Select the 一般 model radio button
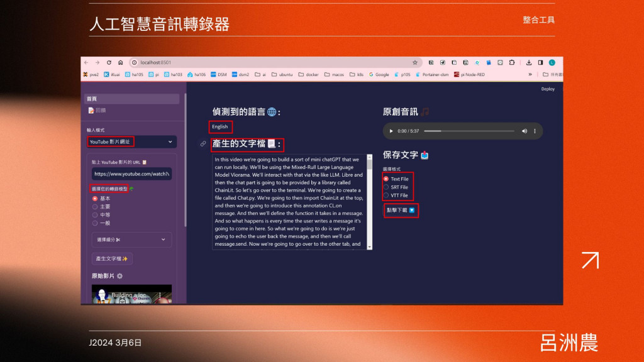Screen dimensions: 644x362 (95, 223)
